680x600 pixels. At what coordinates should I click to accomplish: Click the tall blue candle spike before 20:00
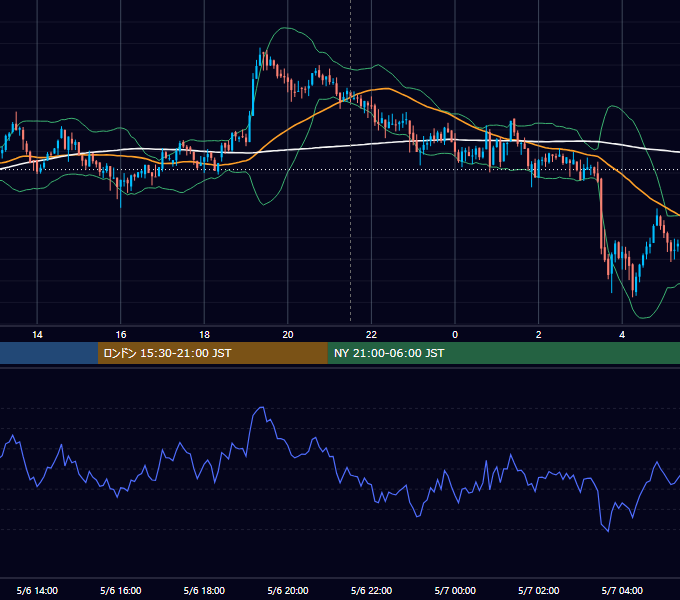pyautogui.click(x=253, y=93)
